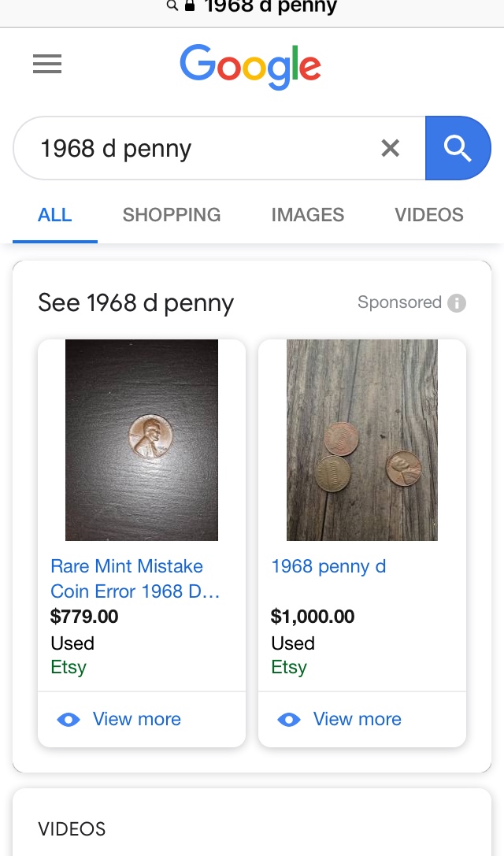The image size is (504, 856).
Task: Click eye icon under $779.00 listing
Action: pyautogui.click(x=69, y=720)
